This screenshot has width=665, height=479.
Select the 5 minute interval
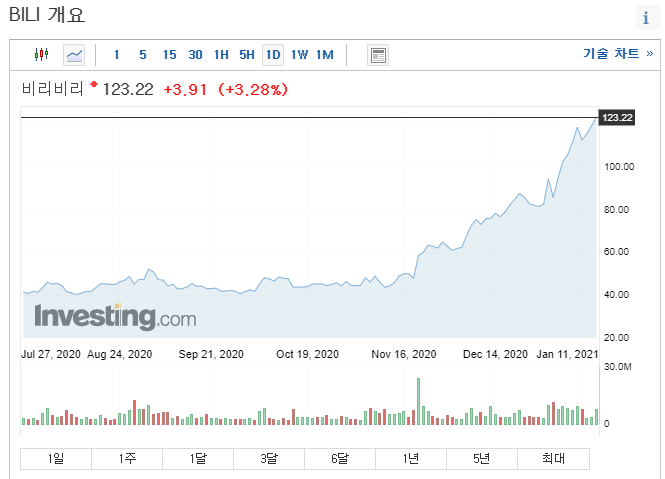coord(142,55)
